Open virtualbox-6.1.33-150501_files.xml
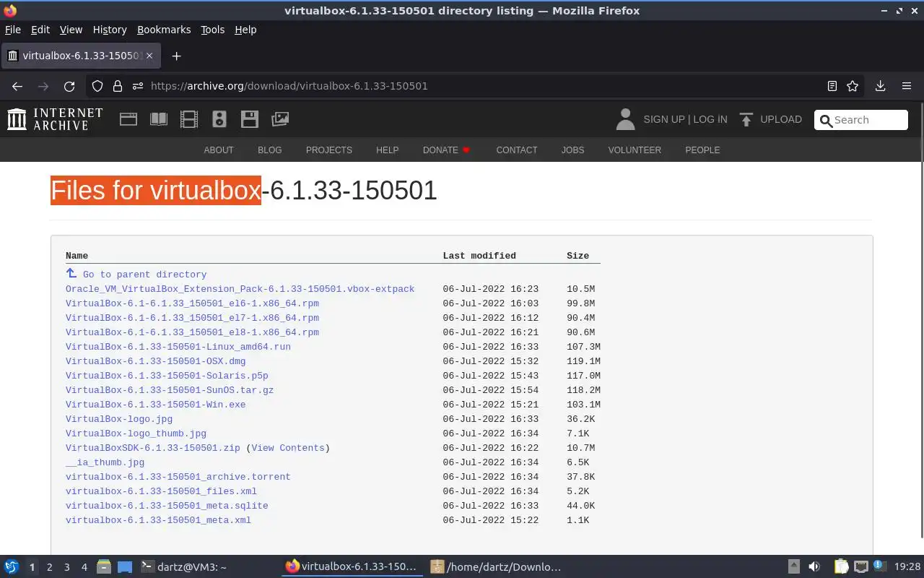The image size is (924, 578). click(x=161, y=491)
